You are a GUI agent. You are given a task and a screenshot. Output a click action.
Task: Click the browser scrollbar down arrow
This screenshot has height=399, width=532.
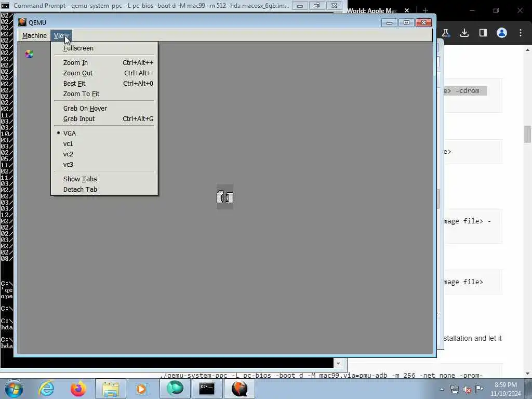[528, 374]
